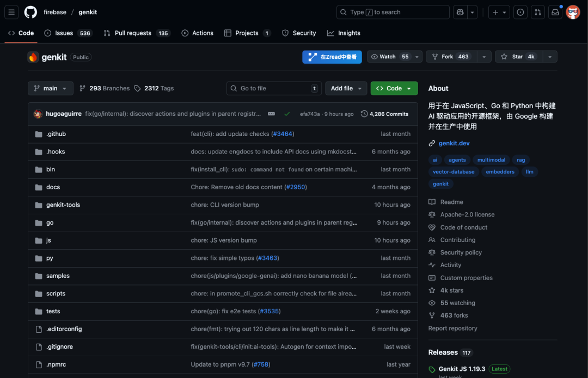588x378 pixels.
Task: Visit the genkit.dev website link
Action: [454, 143]
